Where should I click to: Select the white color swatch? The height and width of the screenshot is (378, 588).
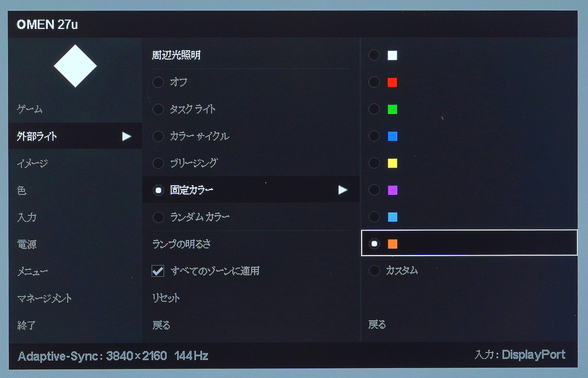coord(392,55)
